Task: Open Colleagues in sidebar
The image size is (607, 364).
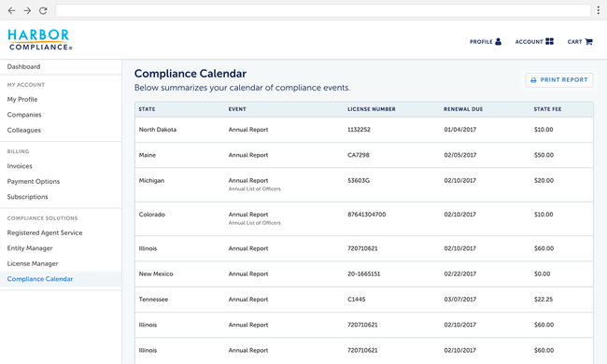Action: 24,131
